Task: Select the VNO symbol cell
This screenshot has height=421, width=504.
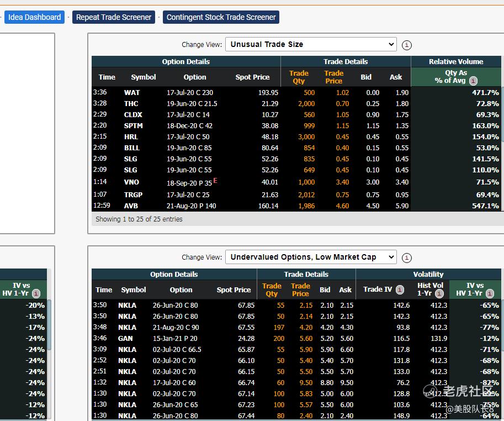Action: [x=131, y=182]
